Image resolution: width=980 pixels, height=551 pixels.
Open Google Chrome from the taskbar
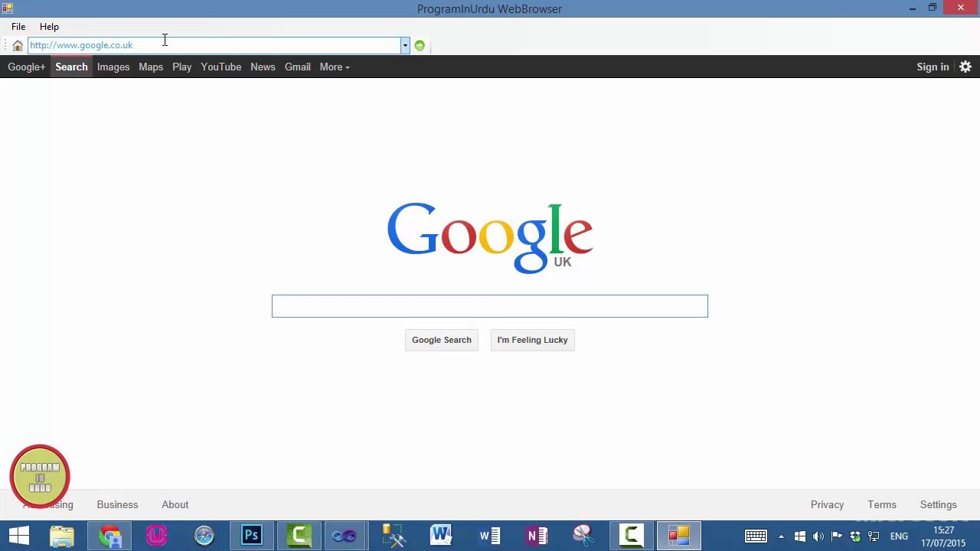click(x=110, y=536)
